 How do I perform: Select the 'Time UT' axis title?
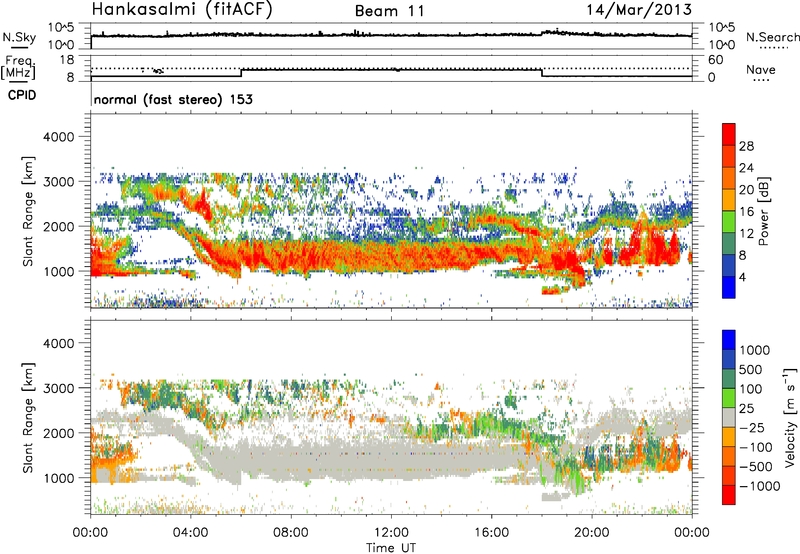391,548
